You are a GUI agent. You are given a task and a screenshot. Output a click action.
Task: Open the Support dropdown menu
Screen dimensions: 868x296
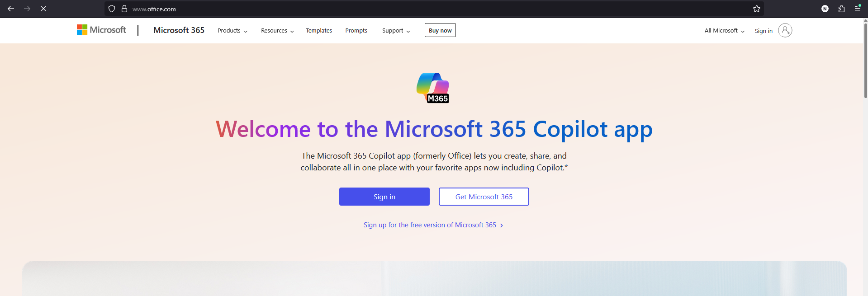(x=396, y=31)
